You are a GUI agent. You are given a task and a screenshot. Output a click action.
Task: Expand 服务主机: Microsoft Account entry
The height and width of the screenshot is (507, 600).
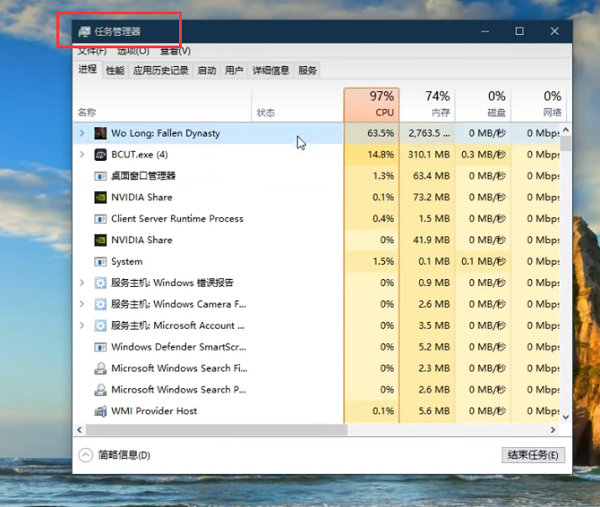tap(82, 326)
